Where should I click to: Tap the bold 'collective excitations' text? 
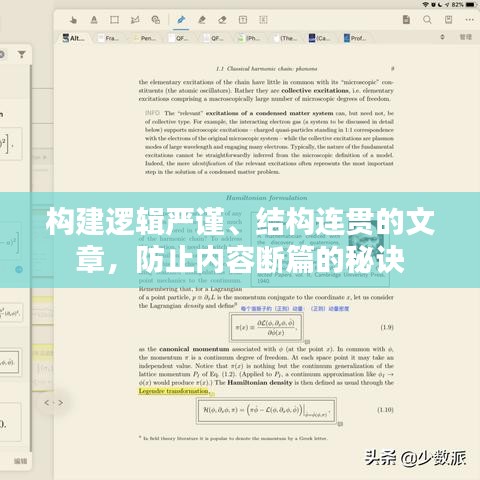coord(315,90)
